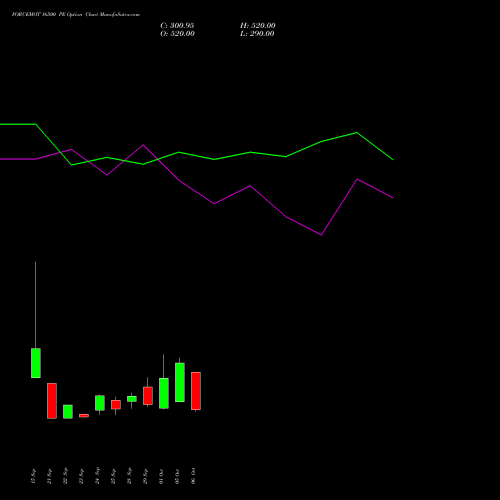Click the tall green candle for 17 Sep
Viewport: 500px width, 500px height.
tap(36, 363)
